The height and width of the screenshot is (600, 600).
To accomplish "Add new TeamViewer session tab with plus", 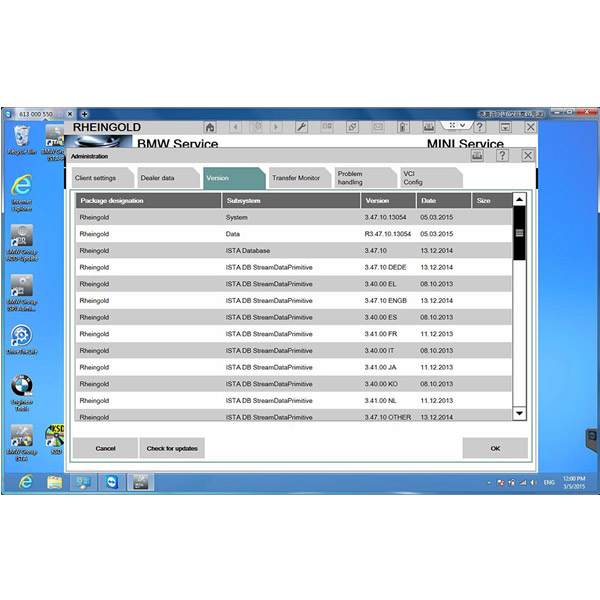I will pyautogui.click(x=85, y=114).
